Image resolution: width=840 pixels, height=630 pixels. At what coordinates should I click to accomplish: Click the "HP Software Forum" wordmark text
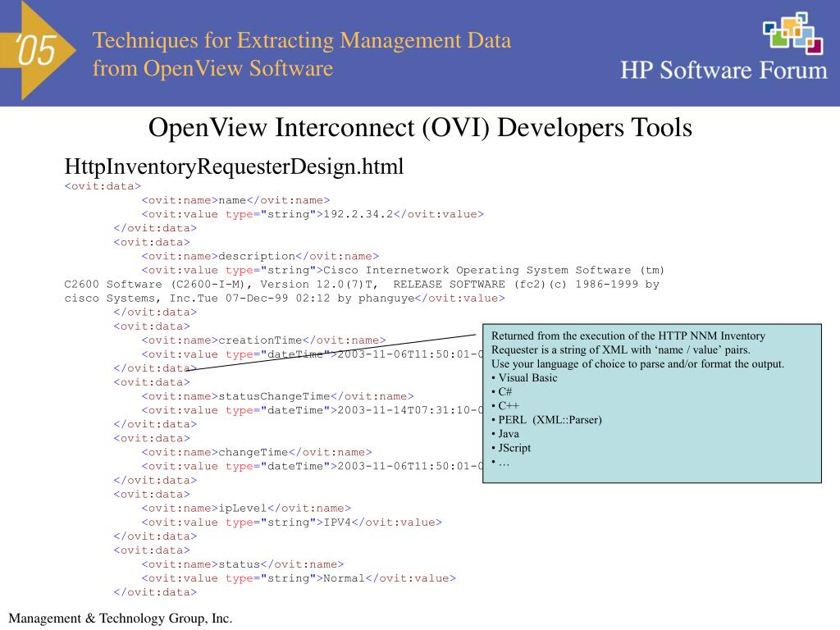724,71
